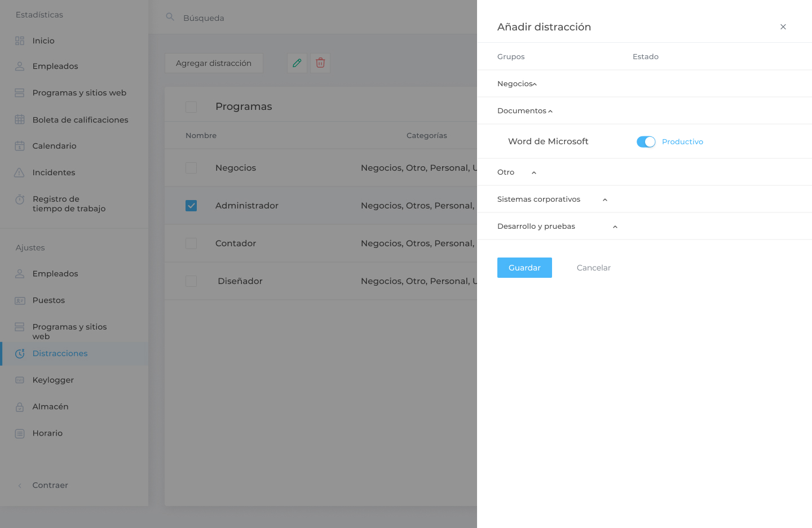812x528 pixels.
Task: Click the red trash delete icon
Action: tap(320, 63)
